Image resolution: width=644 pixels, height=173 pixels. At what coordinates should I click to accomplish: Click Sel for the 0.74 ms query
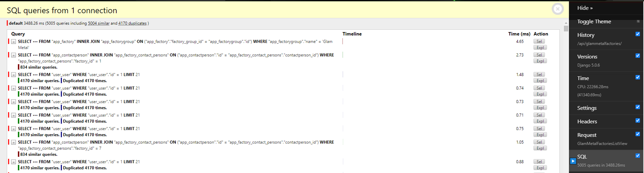(539, 88)
